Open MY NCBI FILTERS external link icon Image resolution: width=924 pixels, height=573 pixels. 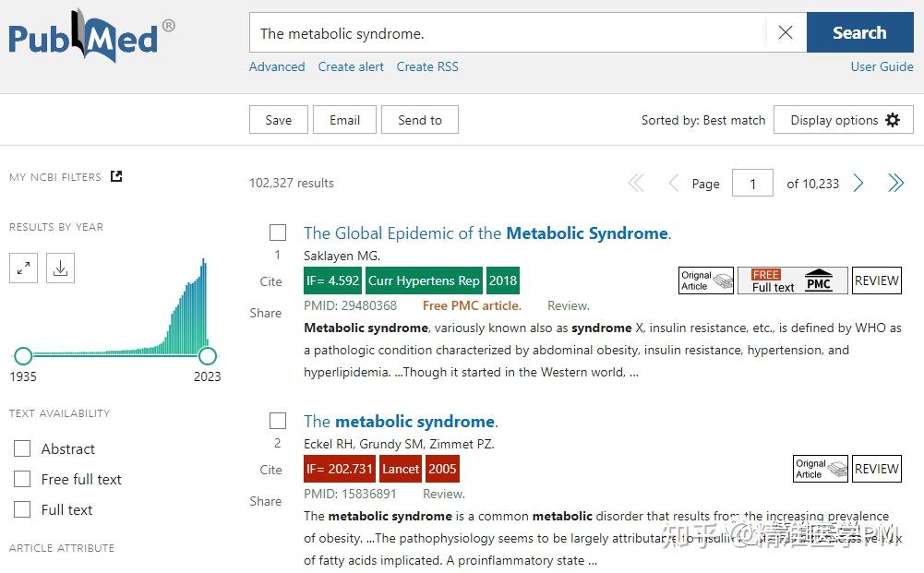(114, 174)
